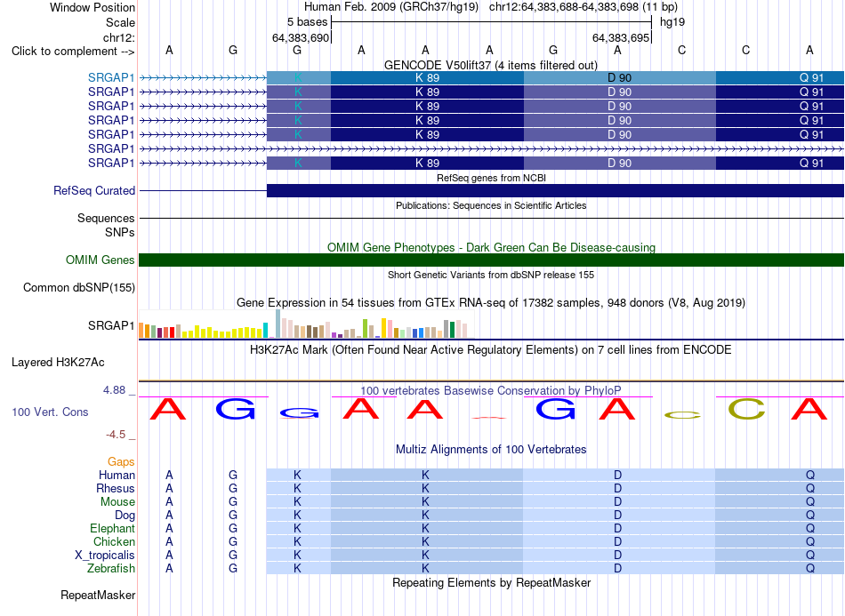Click the -4.5 PhyloP lower scale value
The height and width of the screenshot is (616, 845).
(x=116, y=435)
